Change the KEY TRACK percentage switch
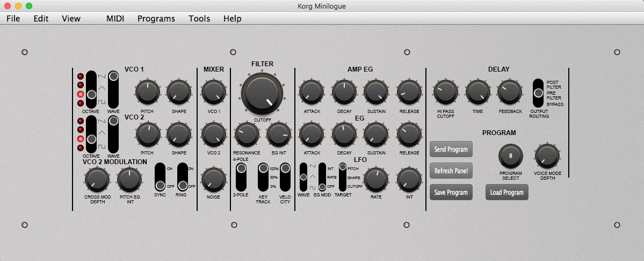Screen dimensions: 644x261 [263, 177]
